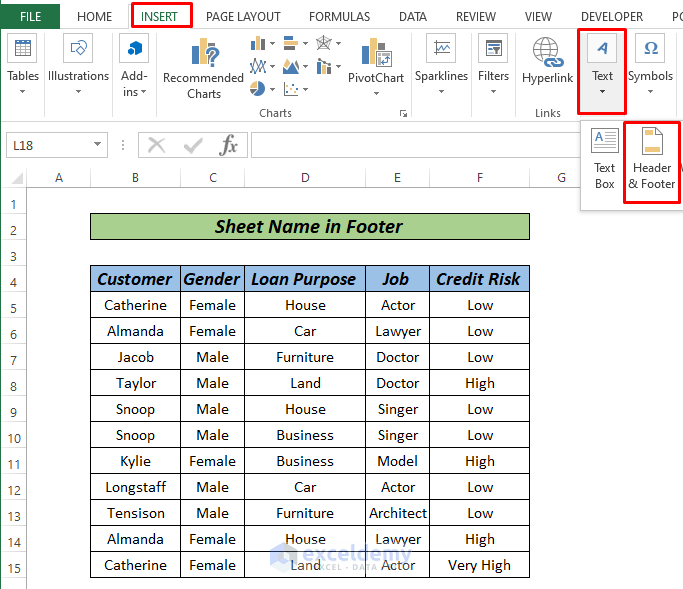Expand the Name Box dropdown arrow
This screenshot has height=589, width=683.
pos(98,145)
